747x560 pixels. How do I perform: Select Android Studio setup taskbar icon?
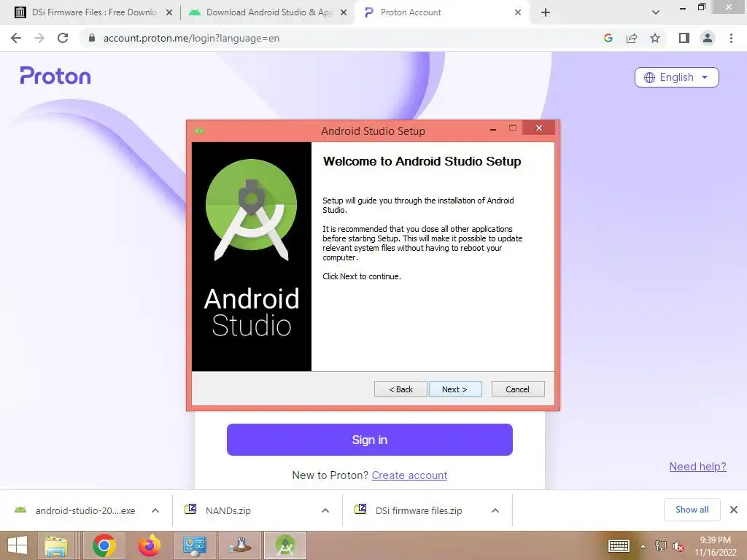pyautogui.click(x=285, y=545)
